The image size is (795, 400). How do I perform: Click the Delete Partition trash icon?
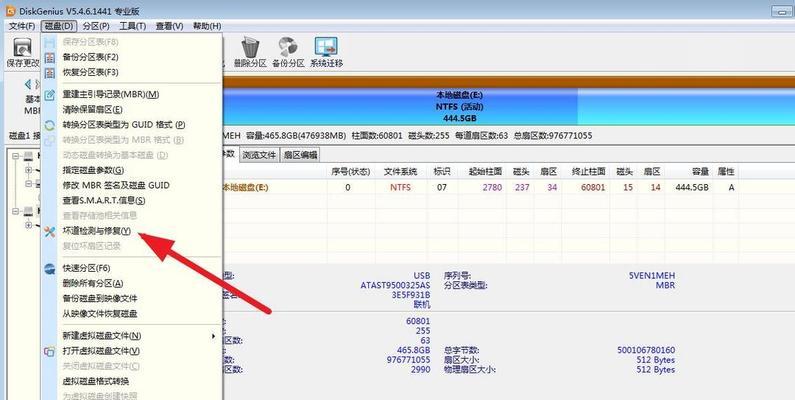(x=250, y=47)
